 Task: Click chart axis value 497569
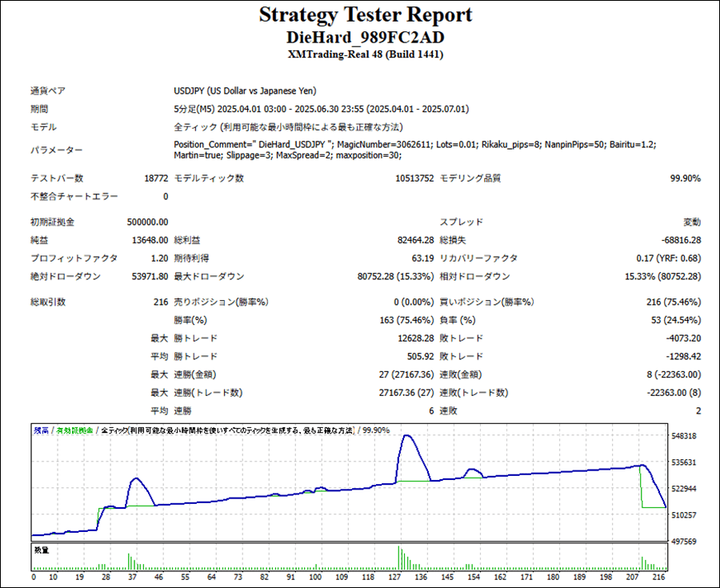pyautogui.click(x=684, y=541)
